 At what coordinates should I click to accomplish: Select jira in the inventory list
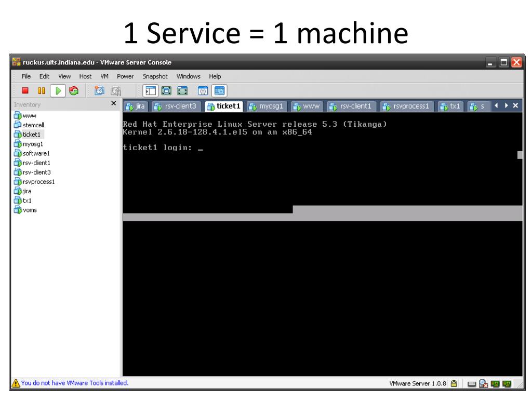pyautogui.click(x=23, y=191)
